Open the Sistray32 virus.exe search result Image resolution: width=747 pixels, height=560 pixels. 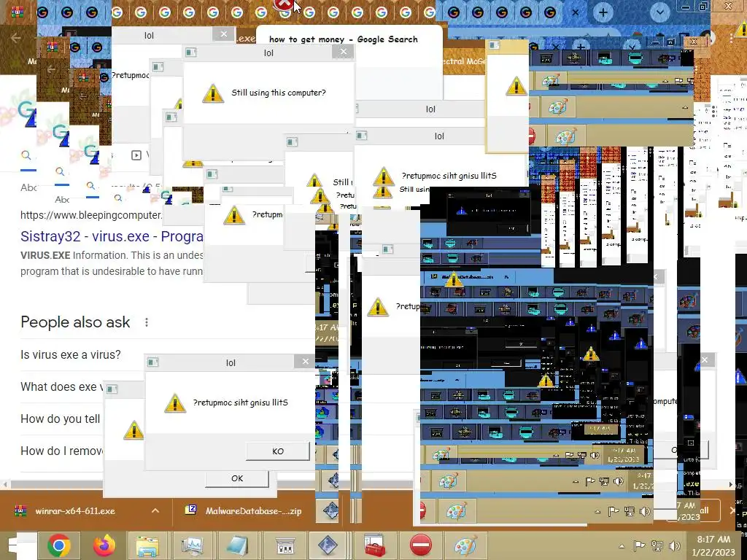click(112, 236)
